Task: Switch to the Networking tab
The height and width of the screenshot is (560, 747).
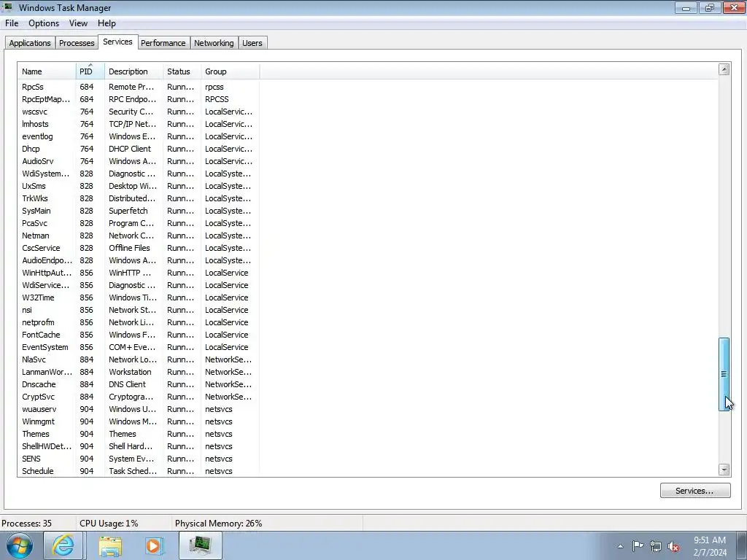Action: click(214, 43)
